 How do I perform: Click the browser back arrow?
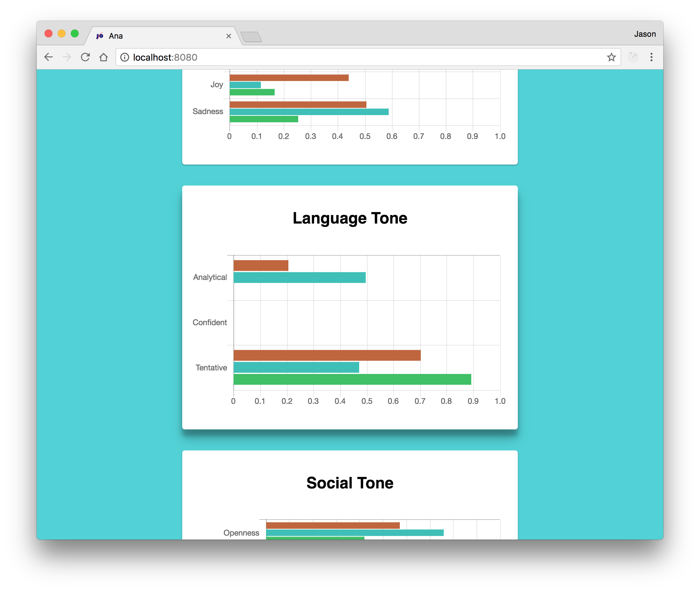pos(49,57)
